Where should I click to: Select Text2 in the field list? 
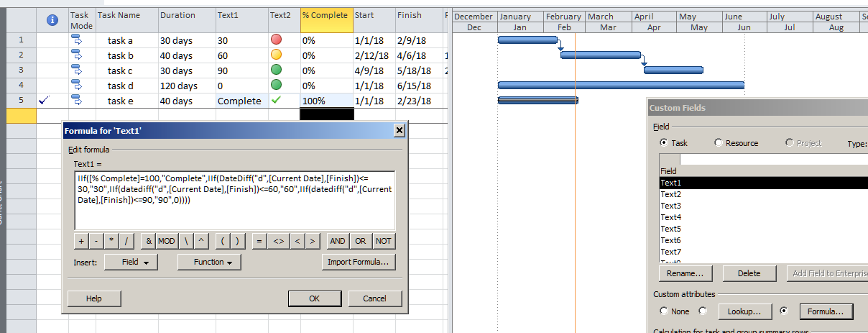pos(763,194)
